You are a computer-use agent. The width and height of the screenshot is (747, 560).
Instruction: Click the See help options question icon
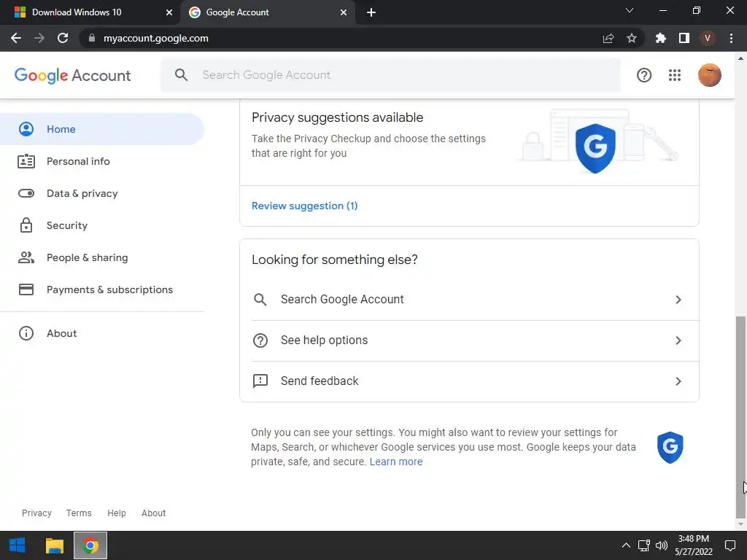coord(260,341)
